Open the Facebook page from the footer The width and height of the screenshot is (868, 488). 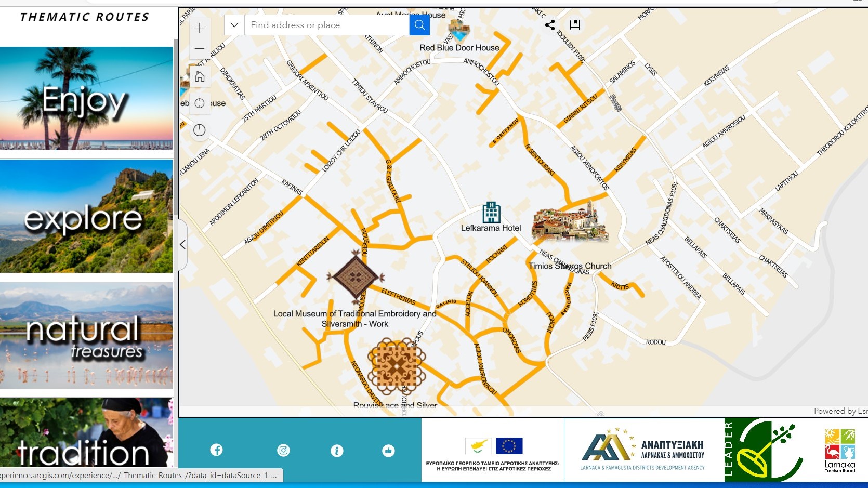click(x=216, y=450)
